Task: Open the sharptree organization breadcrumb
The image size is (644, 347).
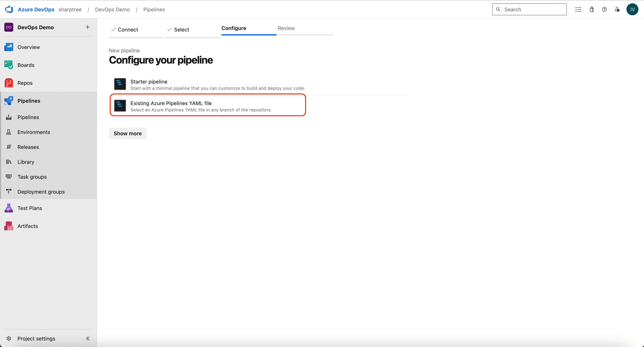Action: 70,10
